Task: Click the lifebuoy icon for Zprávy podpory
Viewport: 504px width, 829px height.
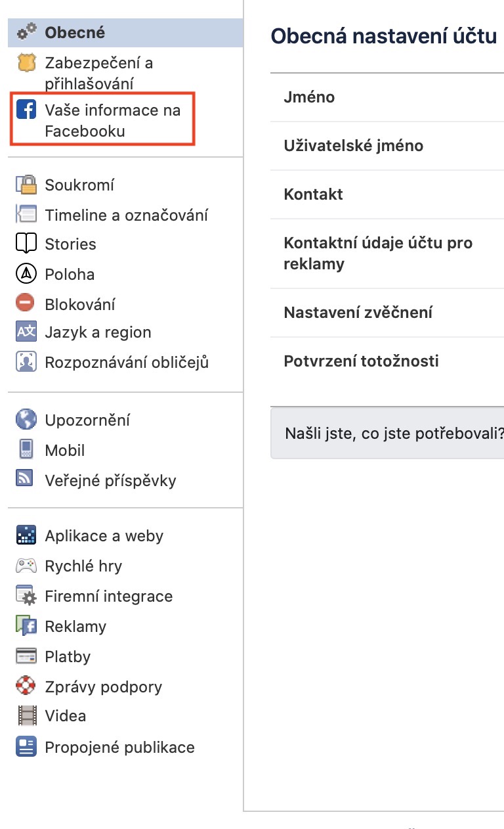Action: point(26,686)
